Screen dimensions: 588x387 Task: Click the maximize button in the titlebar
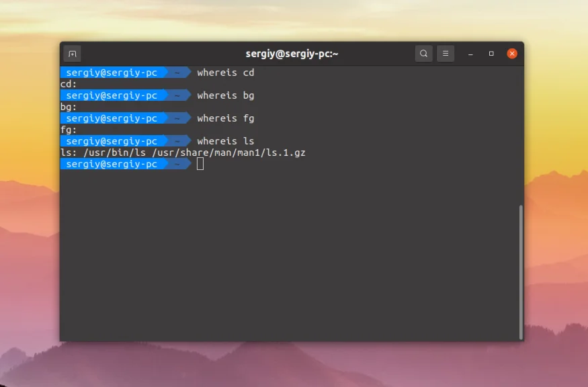click(490, 53)
